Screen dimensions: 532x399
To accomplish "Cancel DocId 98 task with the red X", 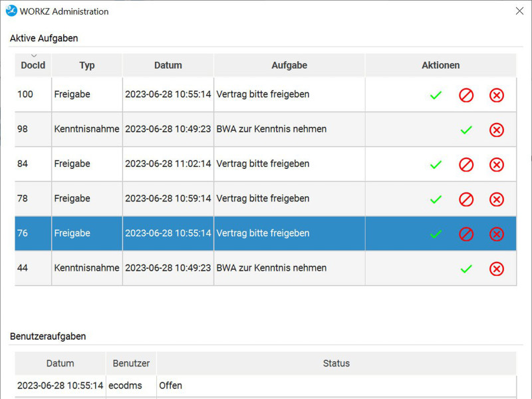I will [496, 130].
